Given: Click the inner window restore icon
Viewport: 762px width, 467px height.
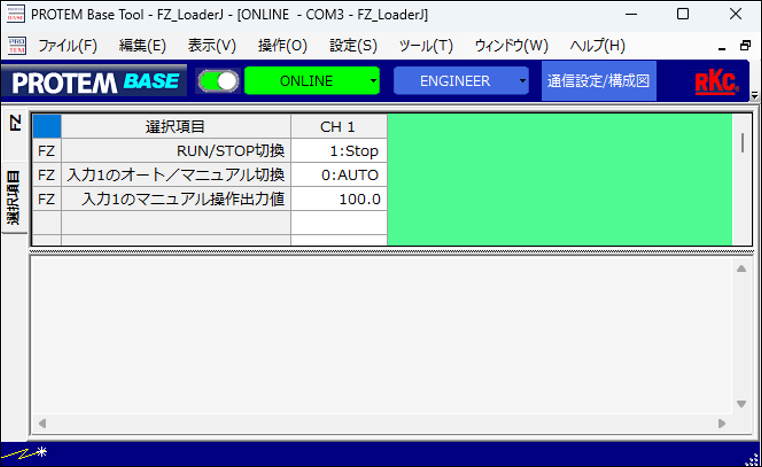Looking at the screenshot, I should (x=744, y=46).
